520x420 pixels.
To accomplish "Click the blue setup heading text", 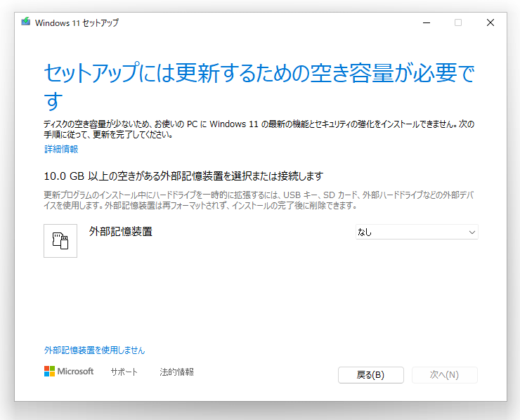I will click(259, 86).
